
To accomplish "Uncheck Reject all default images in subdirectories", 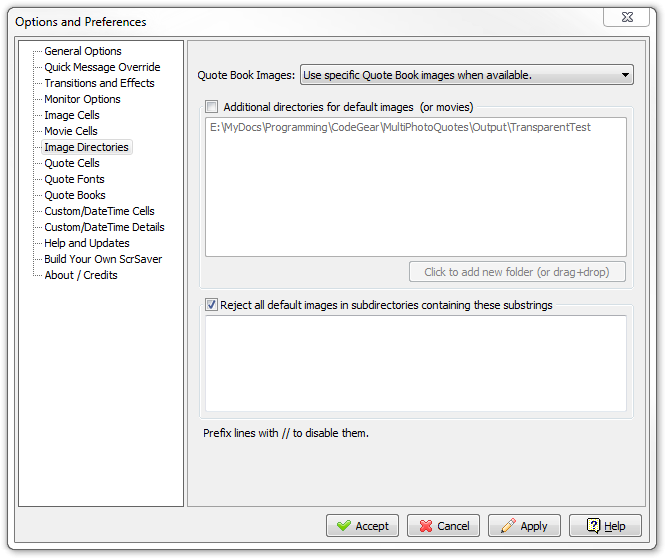I will click(212, 305).
